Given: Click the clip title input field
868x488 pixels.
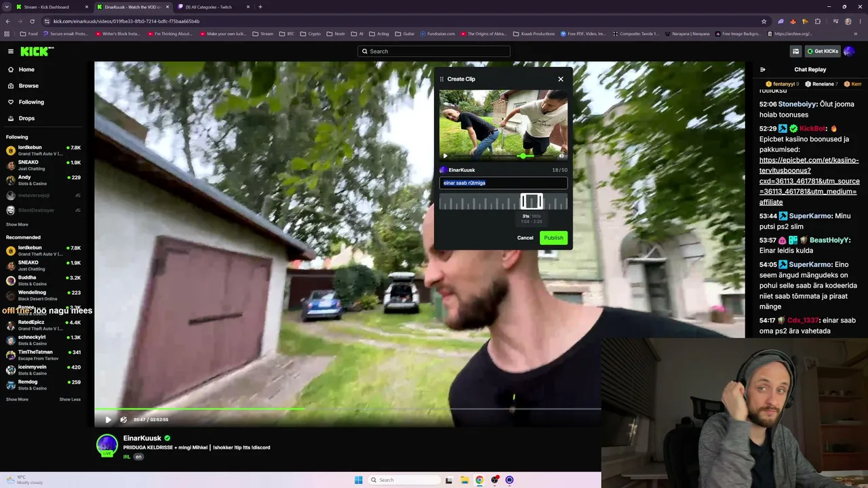Looking at the screenshot, I should coord(503,183).
